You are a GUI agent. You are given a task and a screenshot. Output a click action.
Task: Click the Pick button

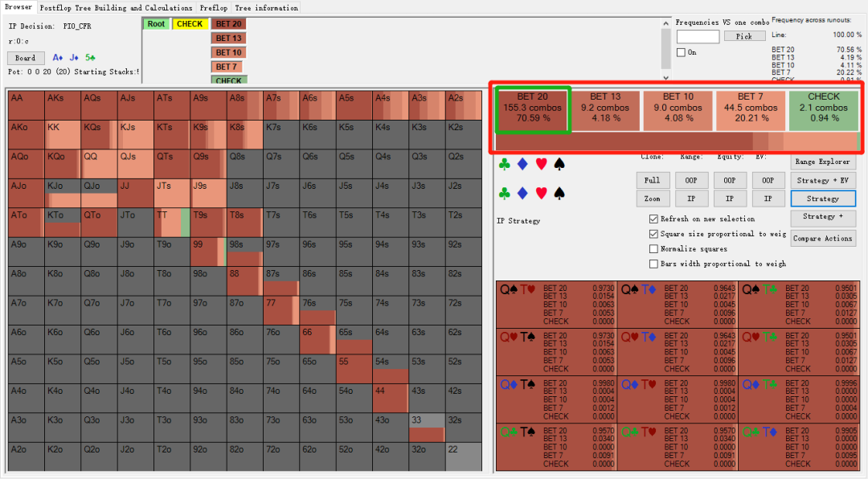[x=744, y=36]
